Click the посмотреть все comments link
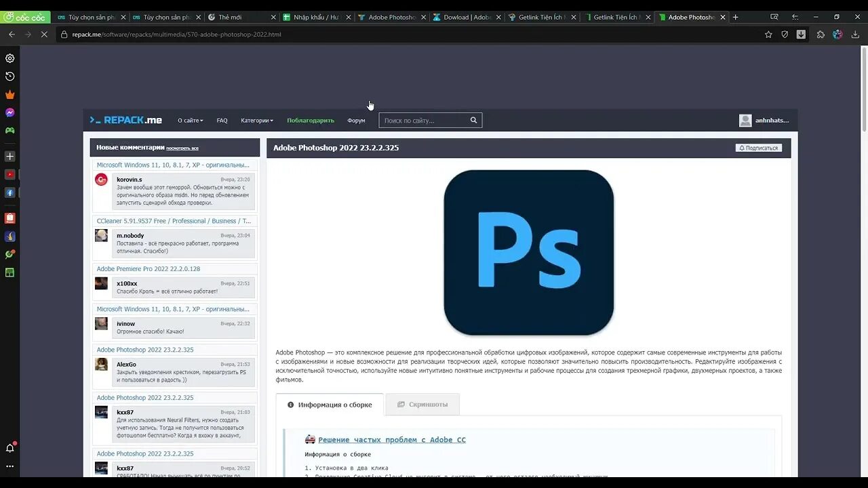The height and width of the screenshot is (488, 868). click(182, 148)
